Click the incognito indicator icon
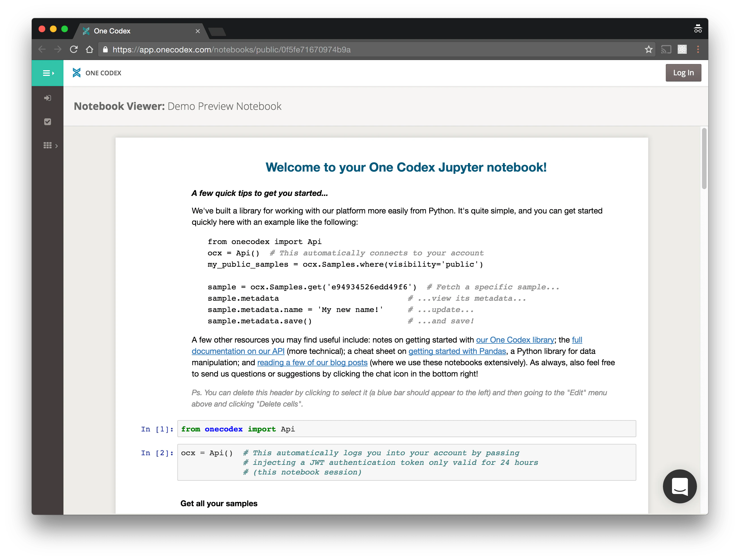 click(698, 29)
